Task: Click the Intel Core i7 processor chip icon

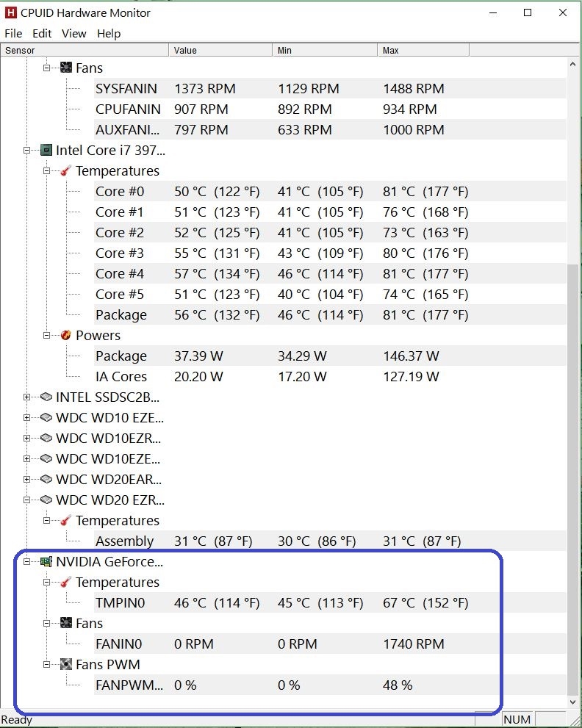Action: coord(46,151)
